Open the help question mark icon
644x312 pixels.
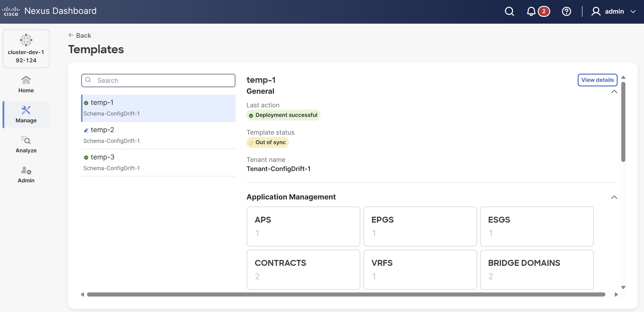pyautogui.click(x=566, y=11)
